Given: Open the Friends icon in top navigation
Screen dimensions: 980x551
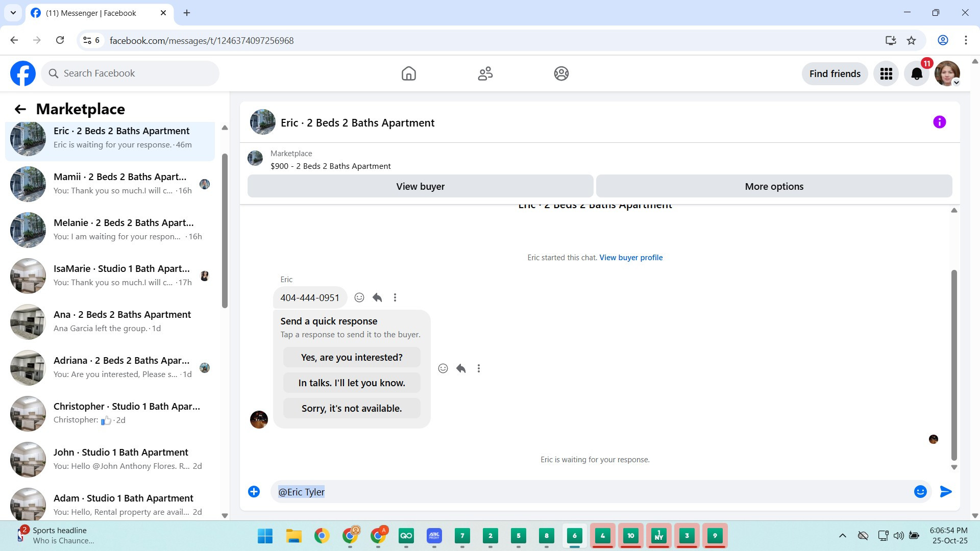Looking at the screenshot, I should (x=485, y=73).
